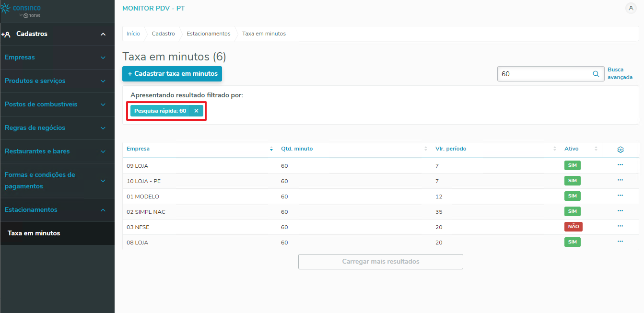Image resolution: width=644 pixels, height=313 pixels.
Task: Click the 10 LOJA - PE company cell
Action: (x=144, y=181)
